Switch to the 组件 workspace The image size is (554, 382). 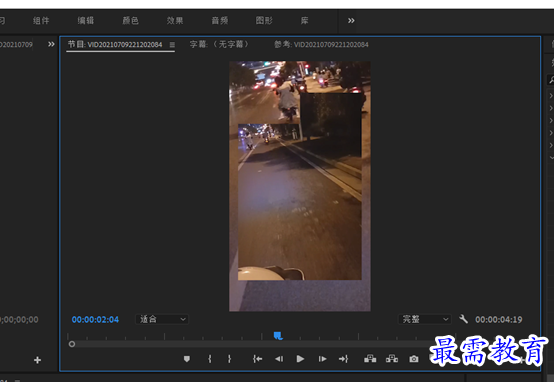point(41,20)
